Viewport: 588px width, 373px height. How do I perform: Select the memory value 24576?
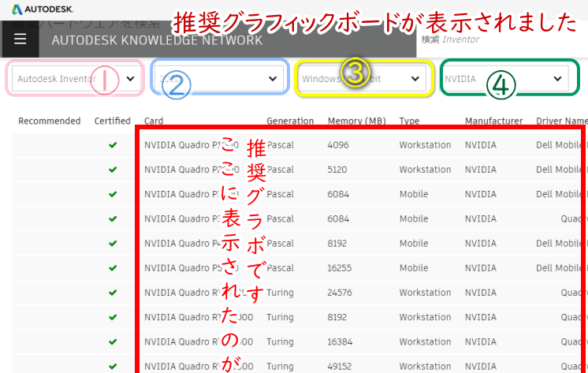click(340, 293)
